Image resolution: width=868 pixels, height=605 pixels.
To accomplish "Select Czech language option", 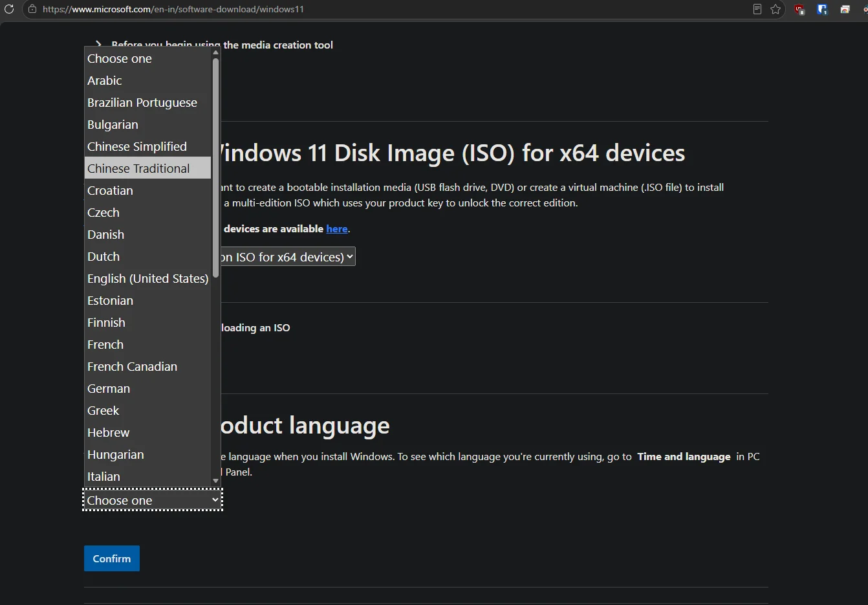I will [147, 212].
